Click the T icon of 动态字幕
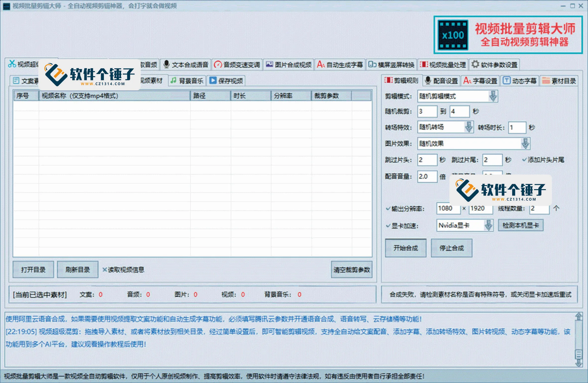Viewport: 588px width, 383px height. (507, 80)
